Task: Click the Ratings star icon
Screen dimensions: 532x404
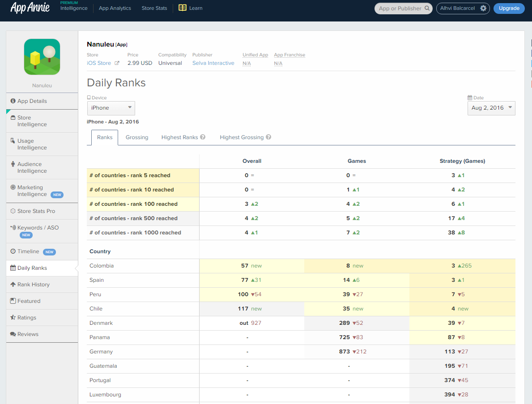Action: [13, 317]
